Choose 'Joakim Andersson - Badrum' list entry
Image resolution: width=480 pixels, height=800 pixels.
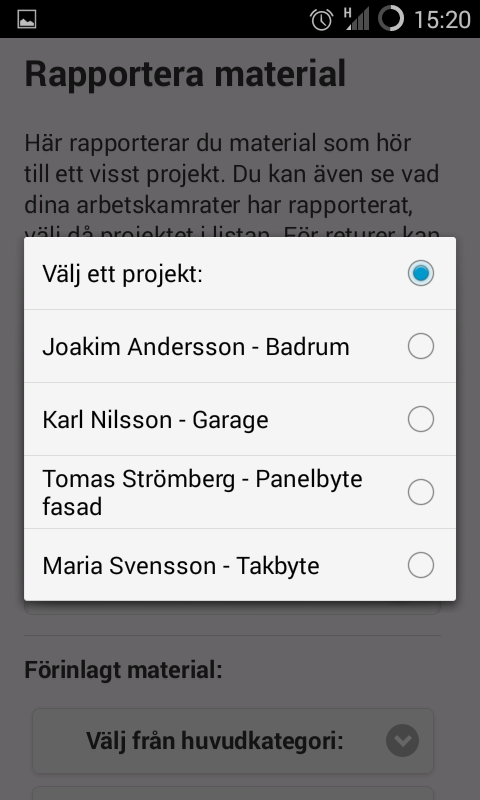click(240, 346)
